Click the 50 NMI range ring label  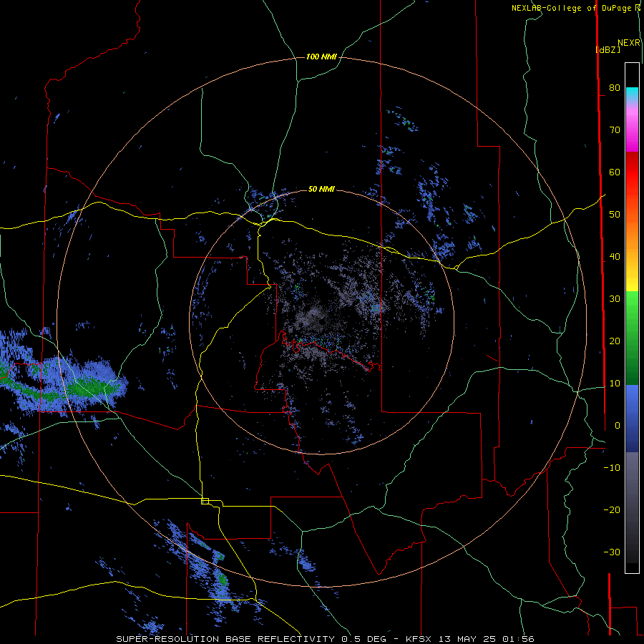point(321,189)
